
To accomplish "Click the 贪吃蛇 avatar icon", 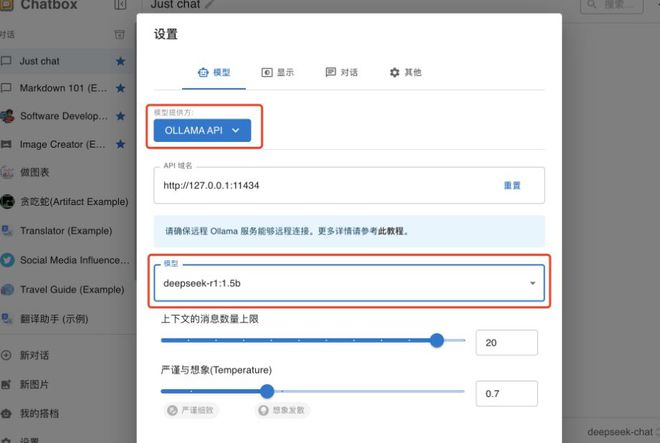I will pos(7,202).
